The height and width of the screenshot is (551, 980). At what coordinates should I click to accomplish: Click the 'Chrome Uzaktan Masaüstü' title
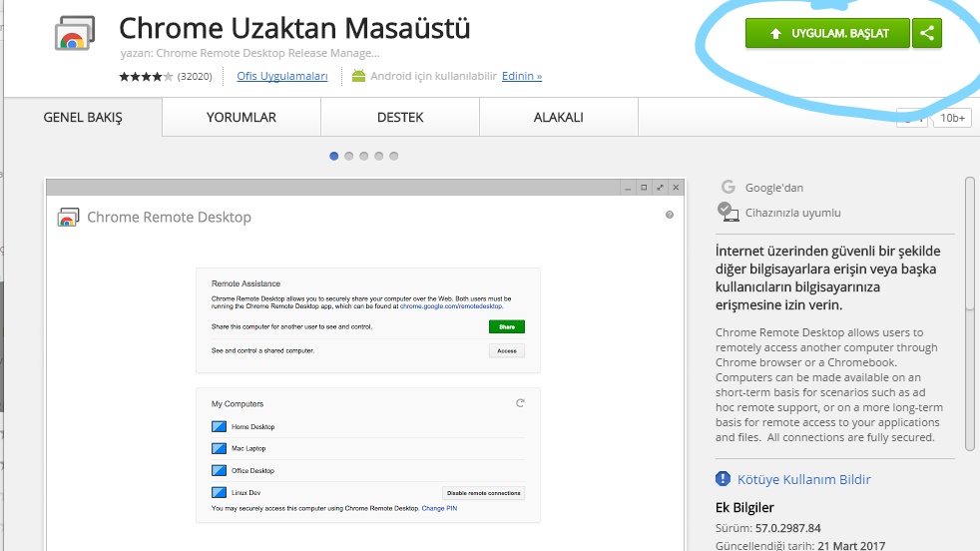tap(294, 28)
